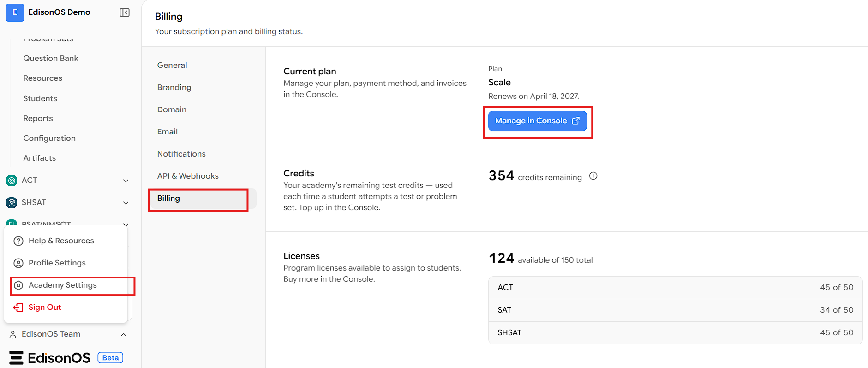
Task: Click the credits remaining info icon
Action: click(x=593, y=176)
